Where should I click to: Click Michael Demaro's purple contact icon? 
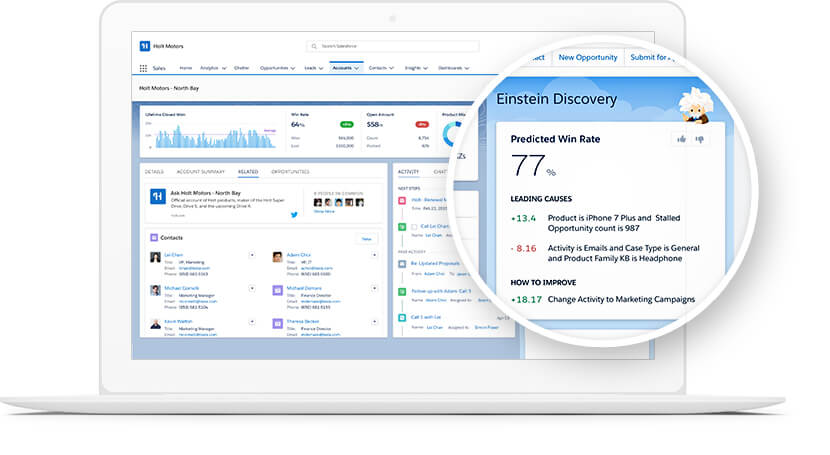[x=277, y=290]
